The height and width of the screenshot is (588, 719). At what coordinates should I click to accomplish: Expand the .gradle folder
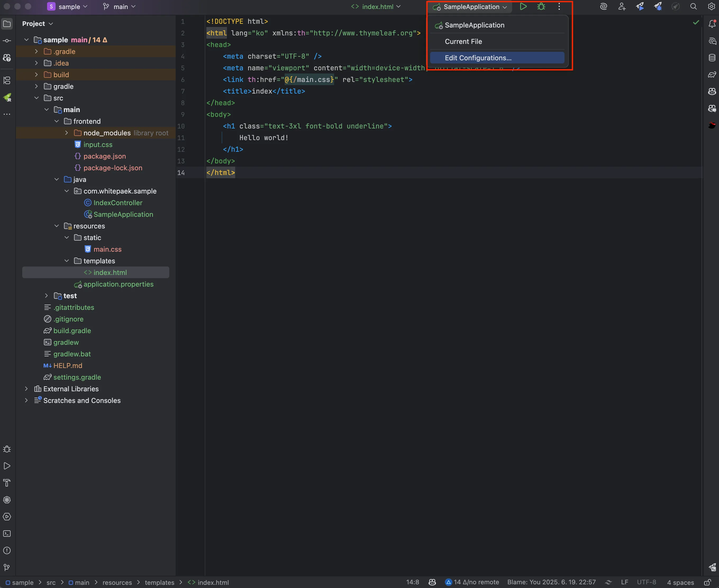click(x=36, y=52)
